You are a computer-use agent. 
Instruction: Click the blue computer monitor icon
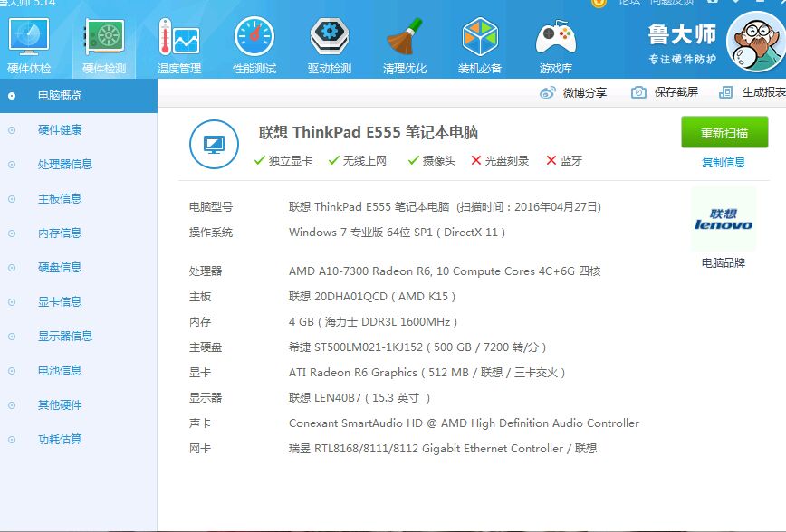214,144
